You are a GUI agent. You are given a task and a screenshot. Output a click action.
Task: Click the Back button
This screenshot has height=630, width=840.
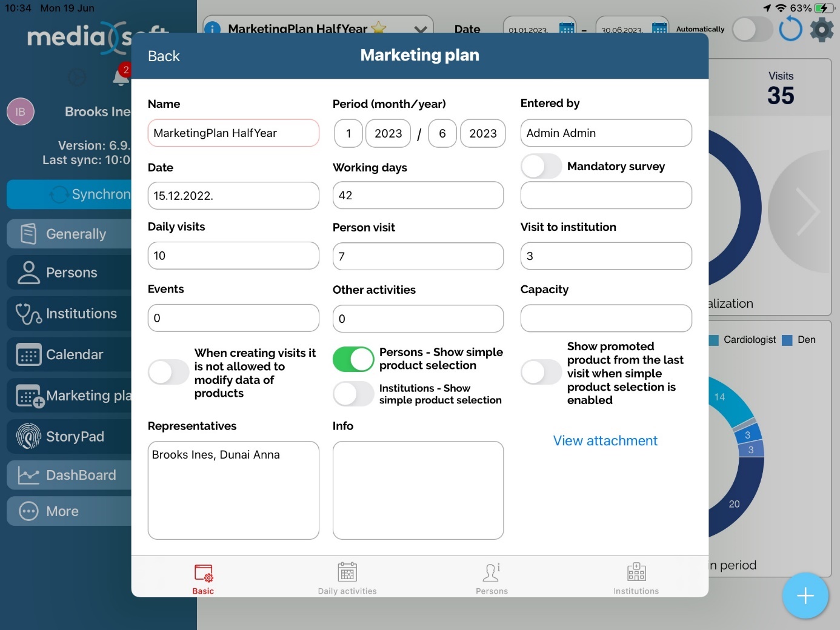click(164, 56)
